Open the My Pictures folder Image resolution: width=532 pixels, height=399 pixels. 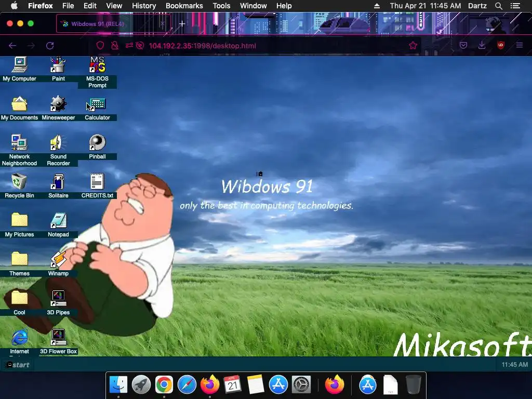[x=19, y=225]
